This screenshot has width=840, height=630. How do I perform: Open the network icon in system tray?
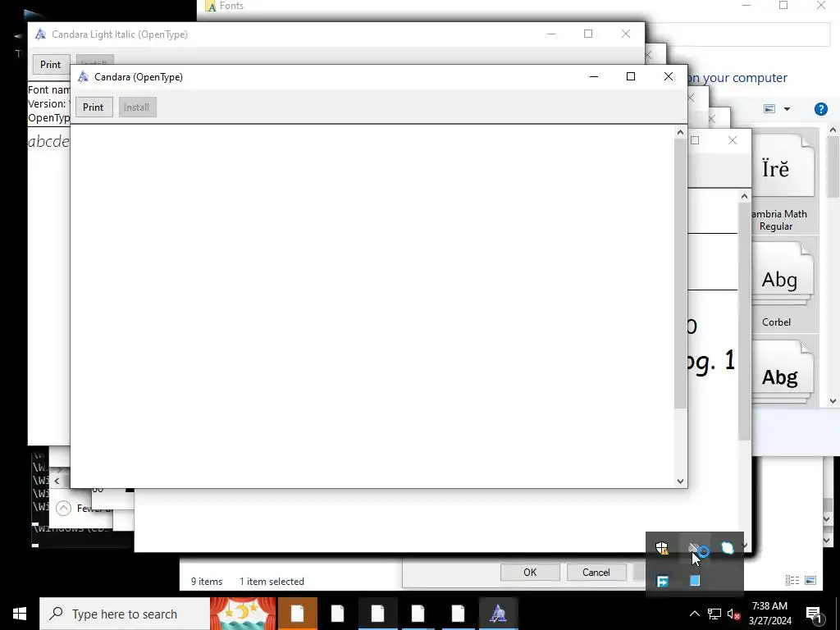click(714, 614)
